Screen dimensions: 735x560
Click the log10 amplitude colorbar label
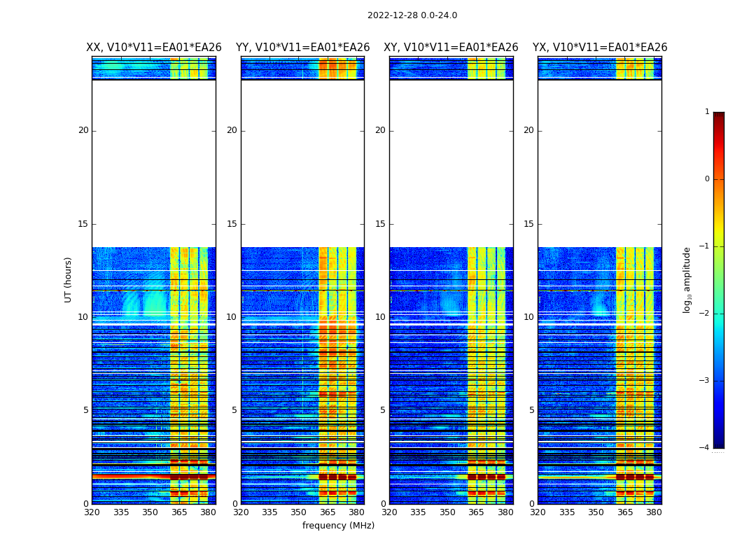(687, 279)
